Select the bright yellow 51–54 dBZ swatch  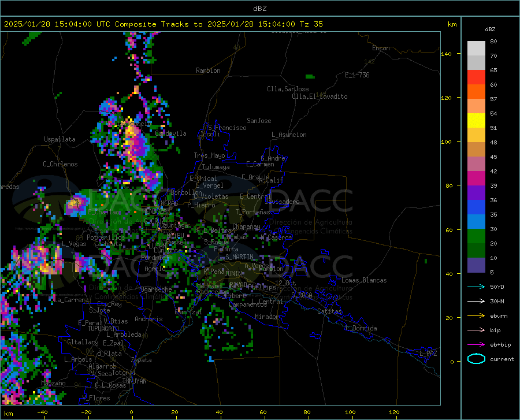(x=476, y=121)
